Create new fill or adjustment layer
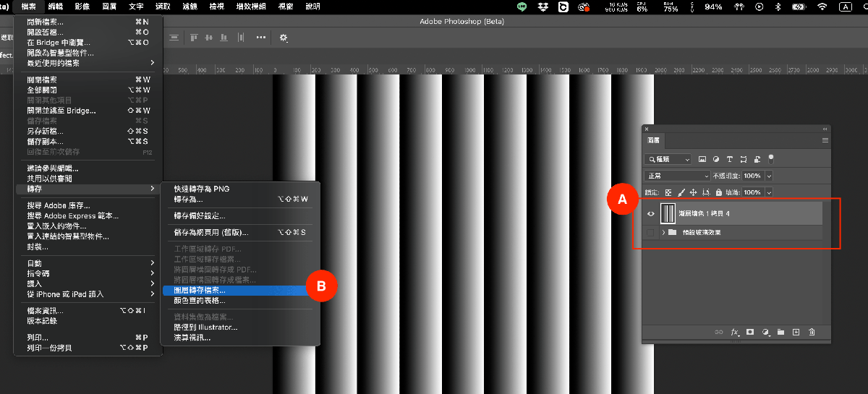Viewport: 868px width, 394px height. [765, 332]
